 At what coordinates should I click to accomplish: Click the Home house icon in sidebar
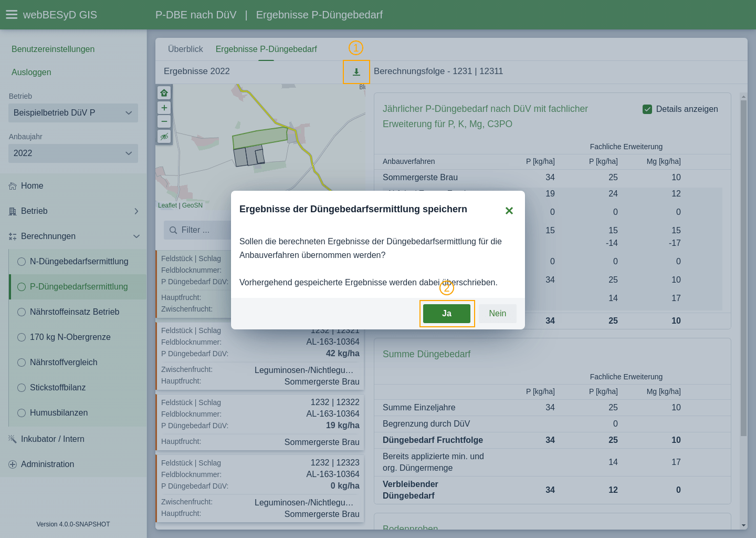pyautogui.click(x=13, y=186)
